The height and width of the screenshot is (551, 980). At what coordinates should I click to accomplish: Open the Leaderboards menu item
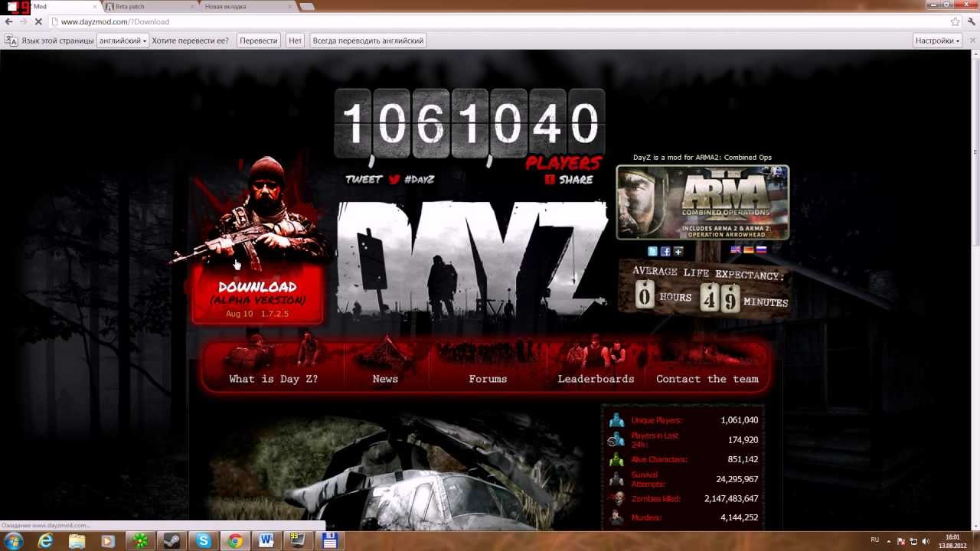tap(596, 379)
